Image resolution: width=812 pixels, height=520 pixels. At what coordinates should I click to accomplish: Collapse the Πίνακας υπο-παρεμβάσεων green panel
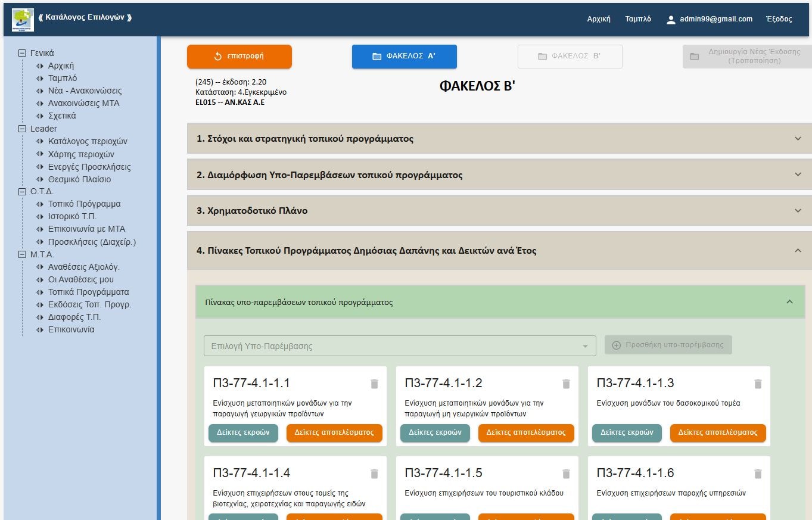tap(789, 302)
